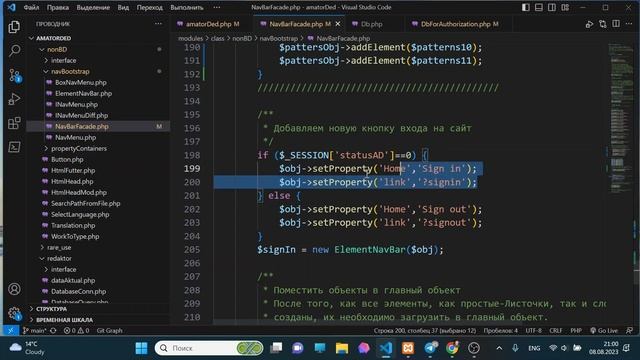
Task: Toggle the secondary sidebar layout icon
Action: (x=552, y=7)
